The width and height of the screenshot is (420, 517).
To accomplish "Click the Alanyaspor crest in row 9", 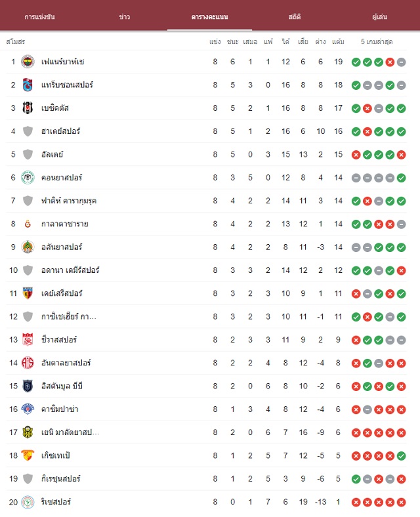I will click(x=28, y=247).
